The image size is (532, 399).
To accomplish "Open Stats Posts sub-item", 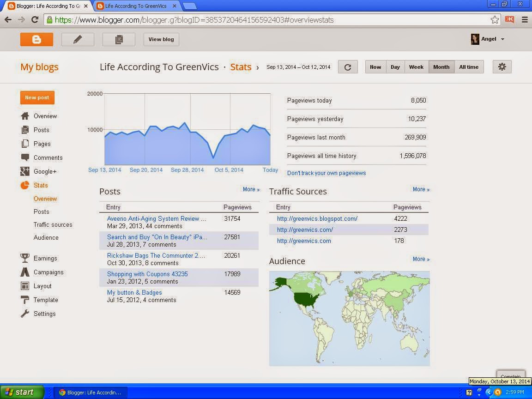I will tap(42, 212).
